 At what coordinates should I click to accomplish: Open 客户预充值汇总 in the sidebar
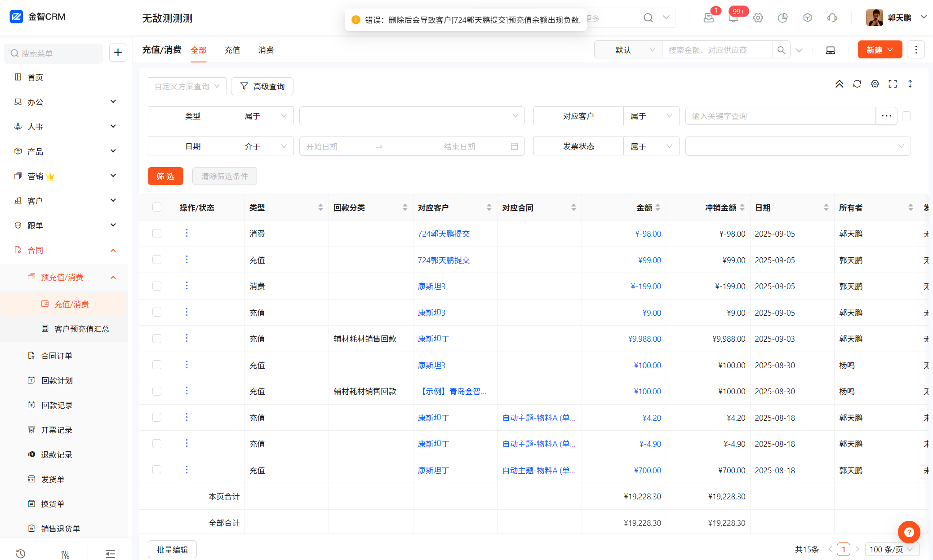point(82,329)
